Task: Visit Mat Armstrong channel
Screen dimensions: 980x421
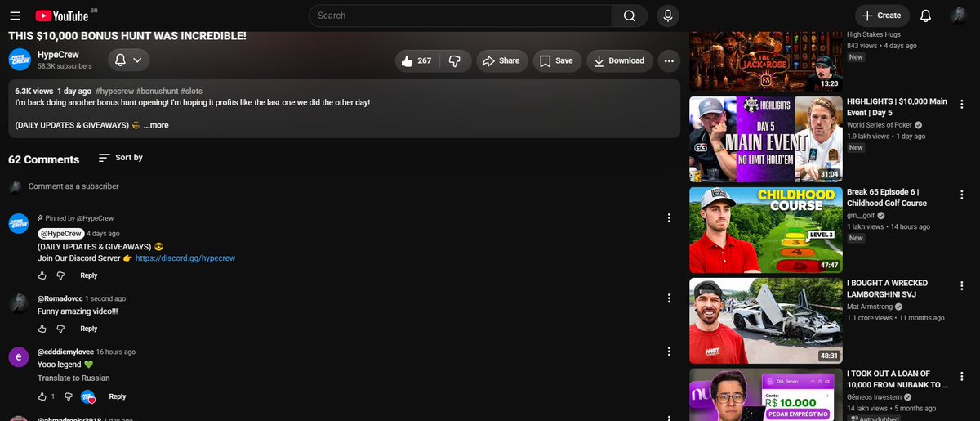Action: click(x=871, y=307)
